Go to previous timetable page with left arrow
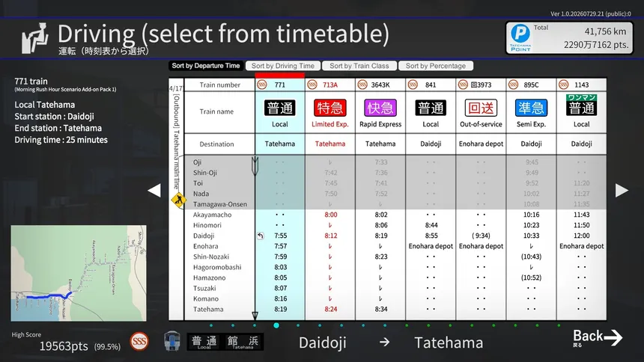This screenshot has height=362, width=644. click(154, 191)
